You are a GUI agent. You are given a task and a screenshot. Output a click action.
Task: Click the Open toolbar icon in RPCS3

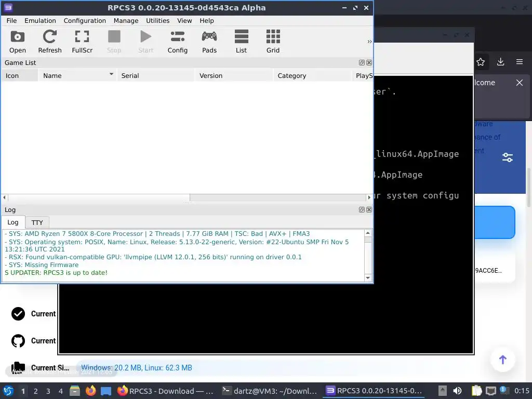pyautogui.click(x=17, y=42)
